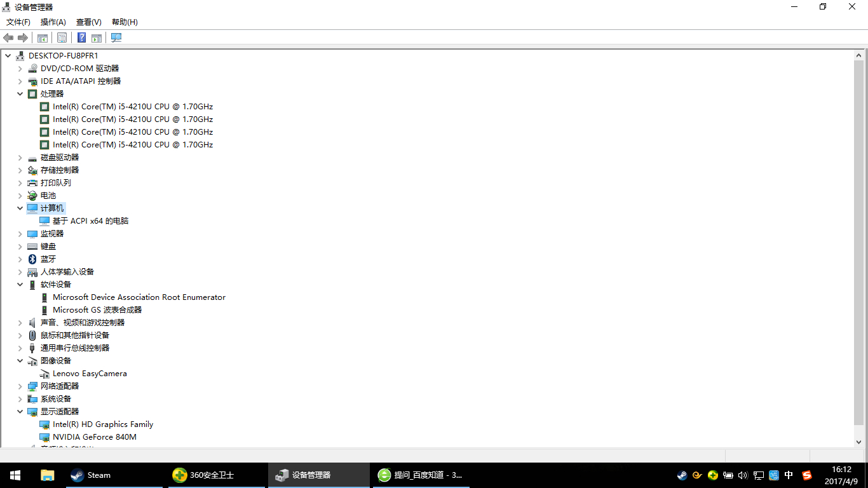This screenshot has width=868, height=488.
Task: Click the blue Help question-mark toolbar icon
Action: pos(82,37)
